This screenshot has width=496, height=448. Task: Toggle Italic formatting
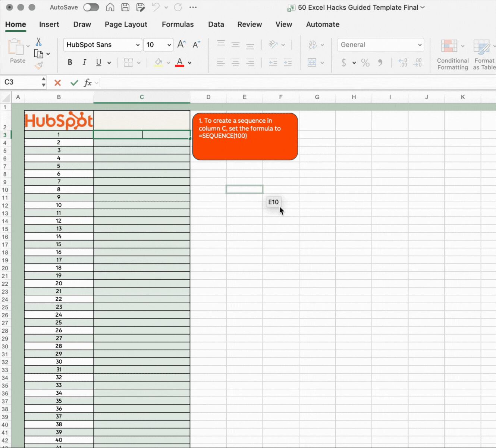[x=84, y=63]
